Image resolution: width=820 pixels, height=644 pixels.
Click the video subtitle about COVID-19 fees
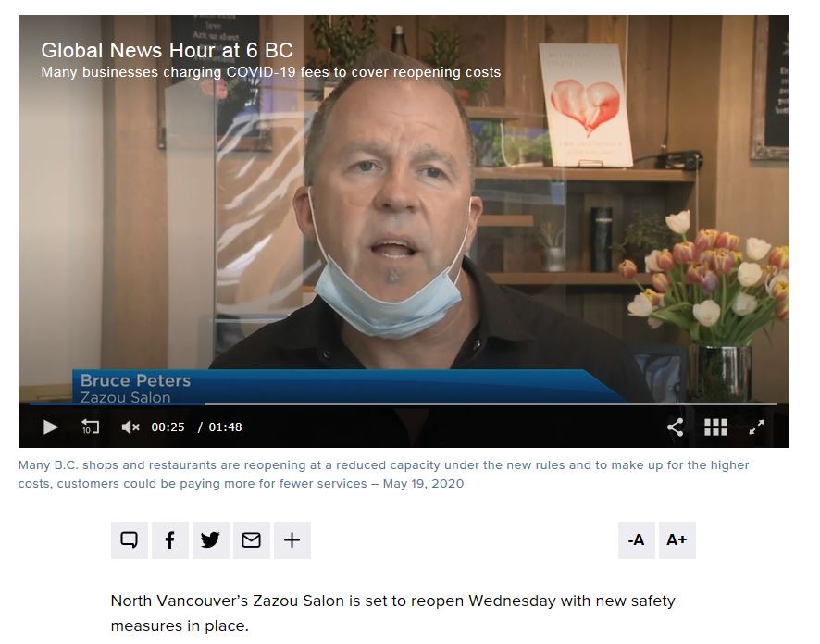(271, 72)
